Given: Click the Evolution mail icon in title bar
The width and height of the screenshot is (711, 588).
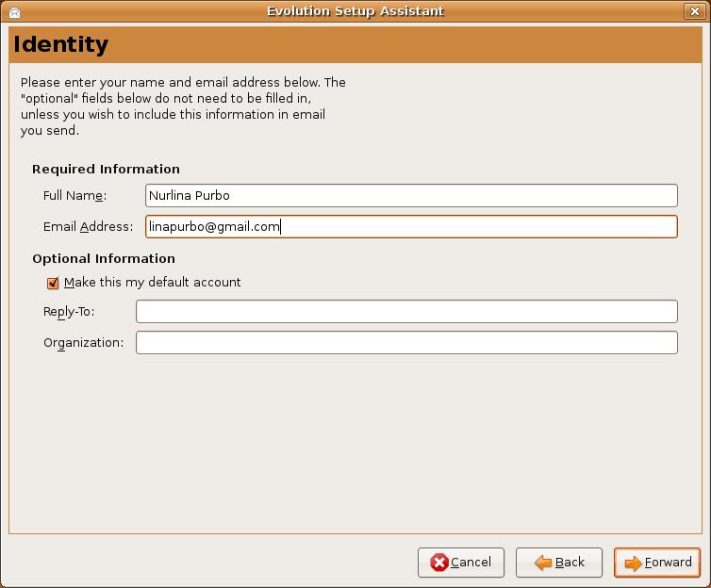Looking at the screenshot, I should 14,12.
